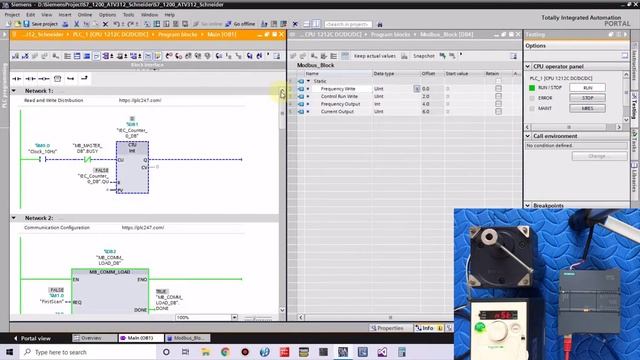Insert a normally open contact instruction
This screenshot has height=360, width=640.
tap(17, 78)
